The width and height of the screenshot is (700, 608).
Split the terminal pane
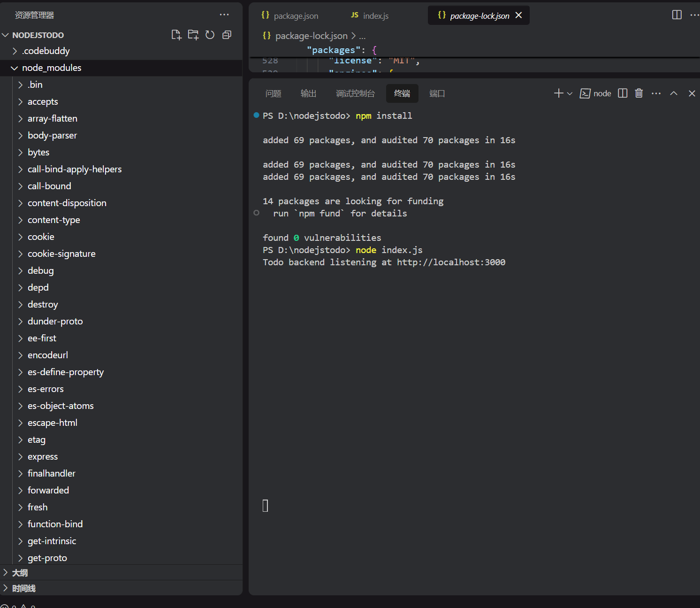pyautogui.click(x=623, y=93)
